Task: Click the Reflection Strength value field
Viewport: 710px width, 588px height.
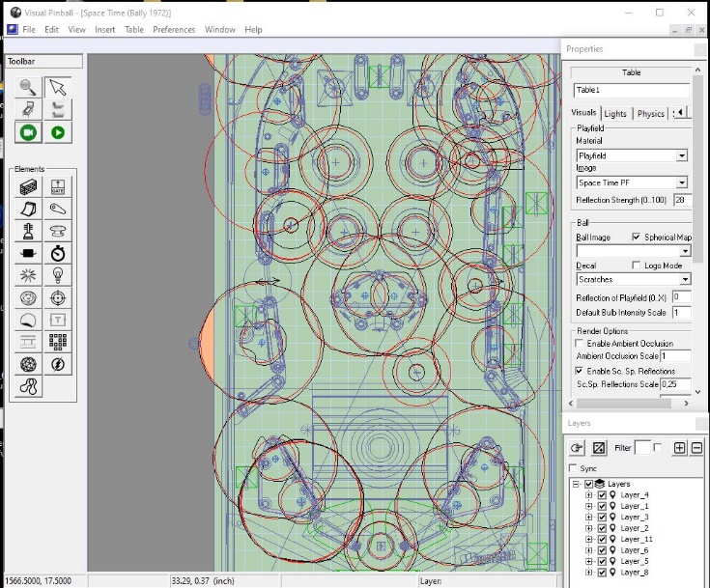Action: pyautogui.click(x=682, y=200)
